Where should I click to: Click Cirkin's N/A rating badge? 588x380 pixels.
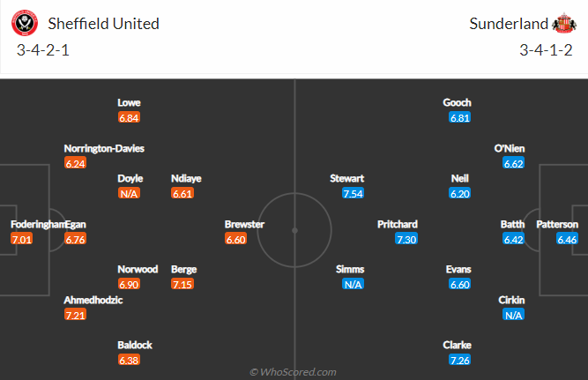[513, 315]
